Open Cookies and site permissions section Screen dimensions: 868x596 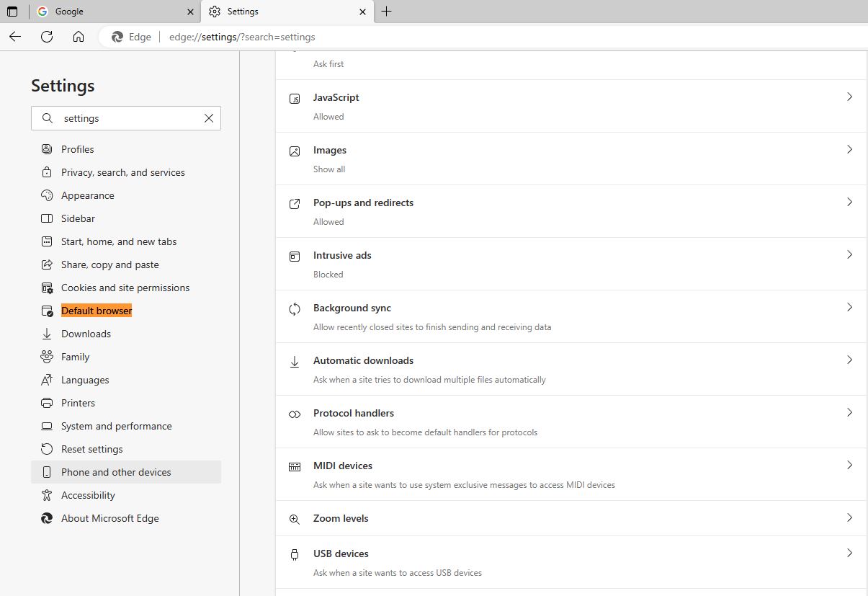tap(125, 288)
